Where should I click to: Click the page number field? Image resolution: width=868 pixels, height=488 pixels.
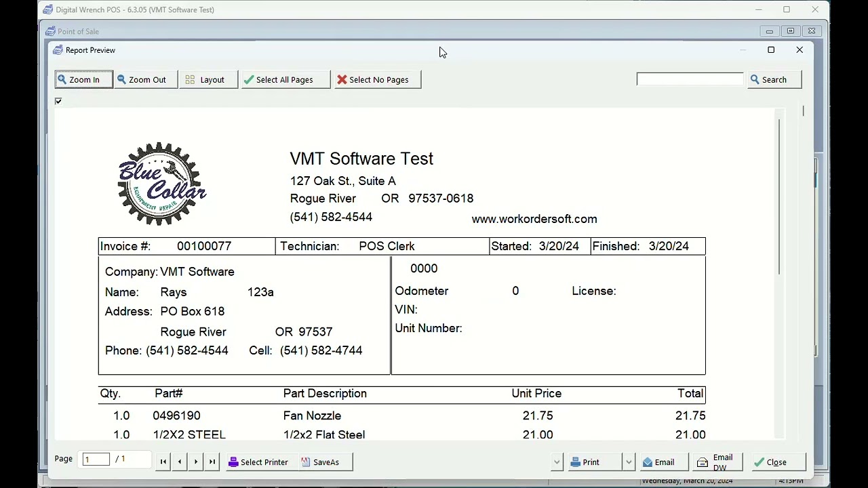(96, 460)
